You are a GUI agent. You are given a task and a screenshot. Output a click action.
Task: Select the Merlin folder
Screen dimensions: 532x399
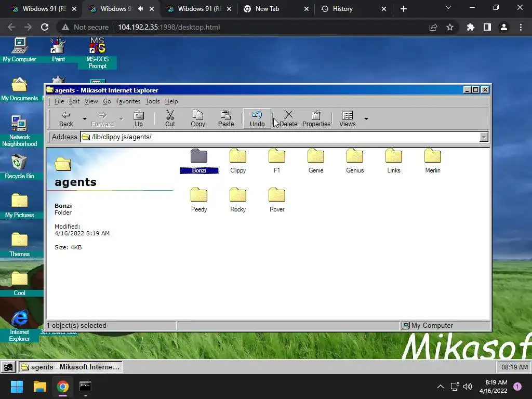coord(433,161)
